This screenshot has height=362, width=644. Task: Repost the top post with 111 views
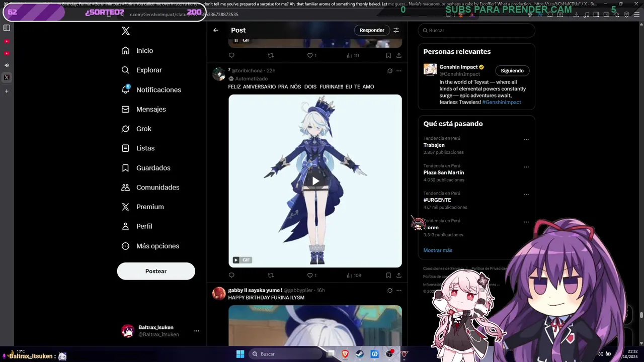pos(271,55)
